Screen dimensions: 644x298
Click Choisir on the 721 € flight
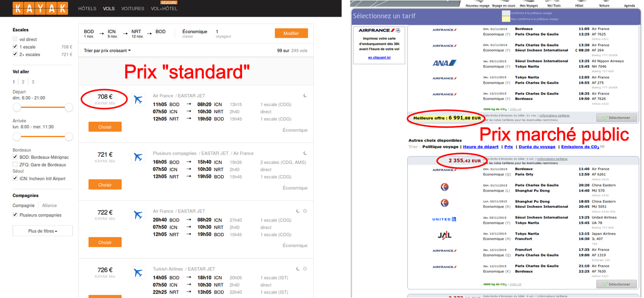coord(105,185)
